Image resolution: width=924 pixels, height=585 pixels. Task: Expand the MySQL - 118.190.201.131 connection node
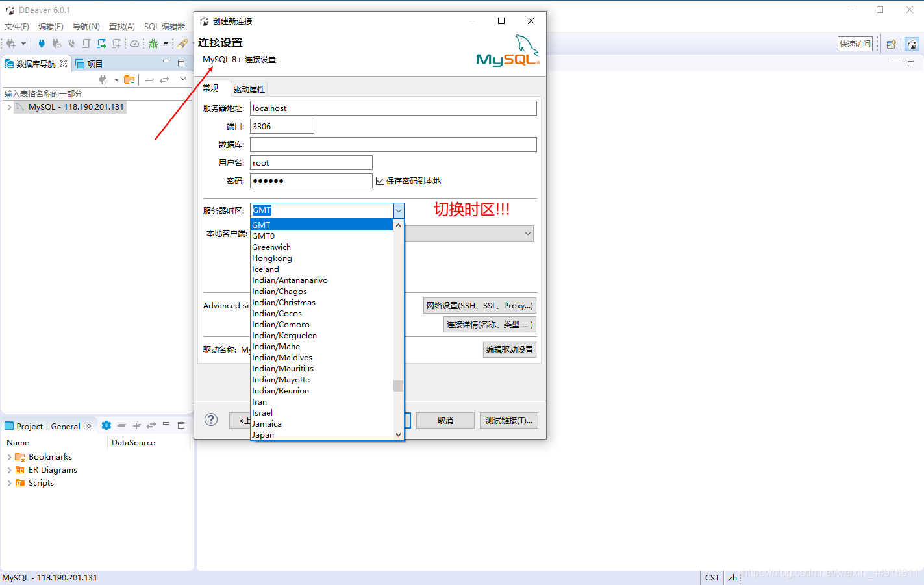tap(9, 107)
